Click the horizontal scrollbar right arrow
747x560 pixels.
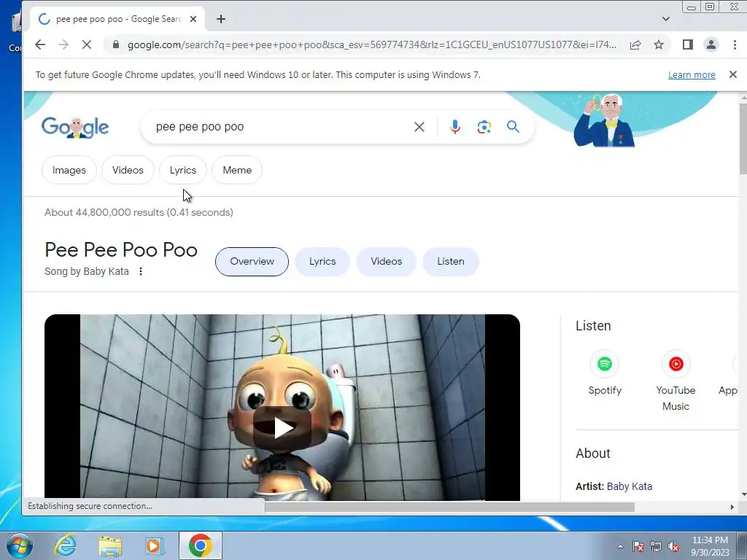point(732,507)
